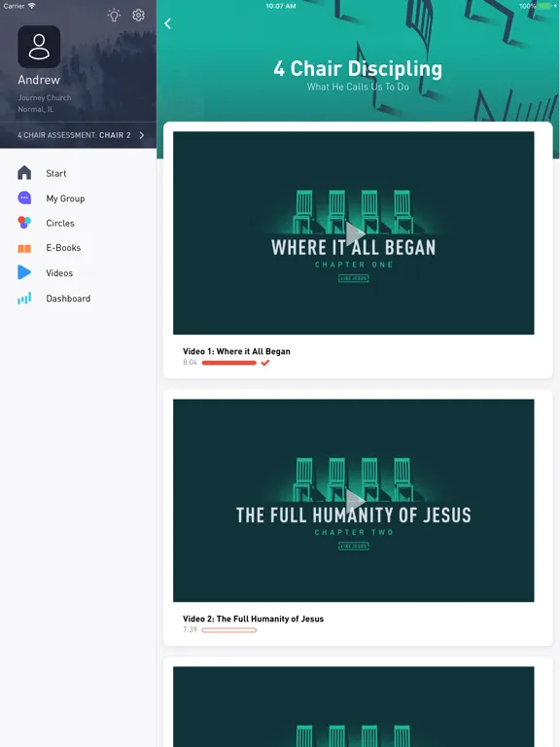Tap the 10:07 AM clock in status bar
This screenshot has height=747, width=560.
click(281, 6)
